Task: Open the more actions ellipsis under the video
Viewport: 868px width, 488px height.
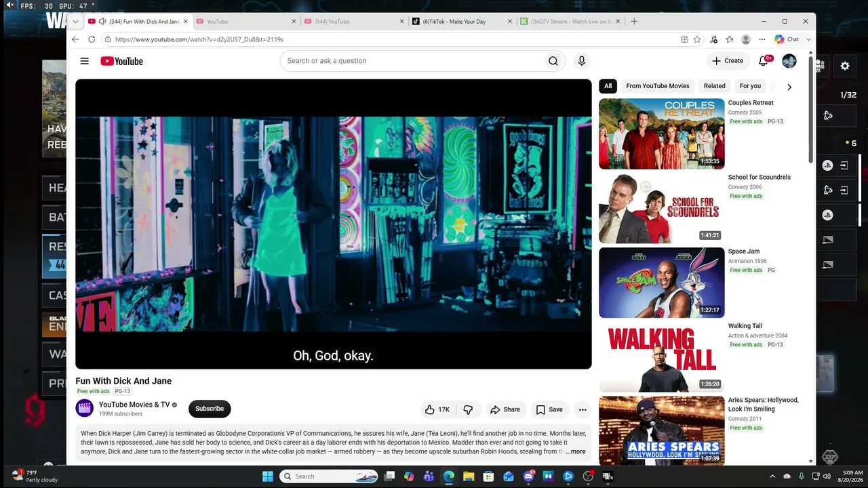Action: pos(583,409)
